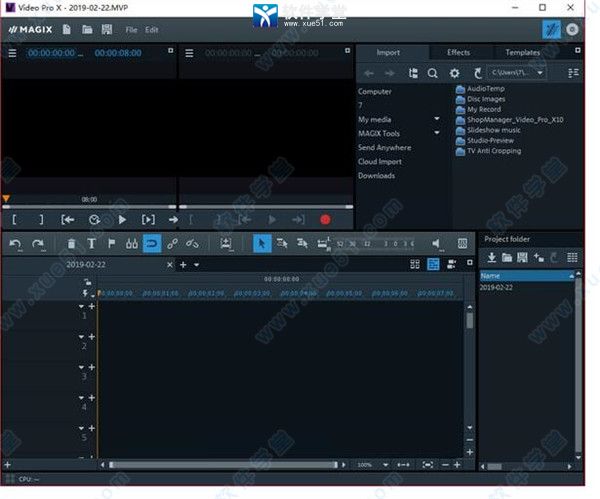This screenshot has width=600, height=499.
Task: Go forward in the media browser
Action: [x=389, y=73]
